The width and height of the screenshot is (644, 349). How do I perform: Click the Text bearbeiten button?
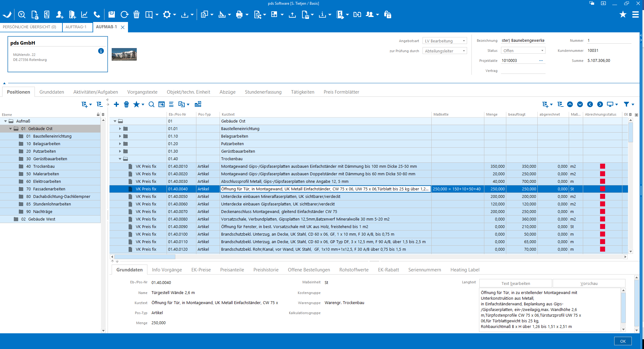(515, 283)
